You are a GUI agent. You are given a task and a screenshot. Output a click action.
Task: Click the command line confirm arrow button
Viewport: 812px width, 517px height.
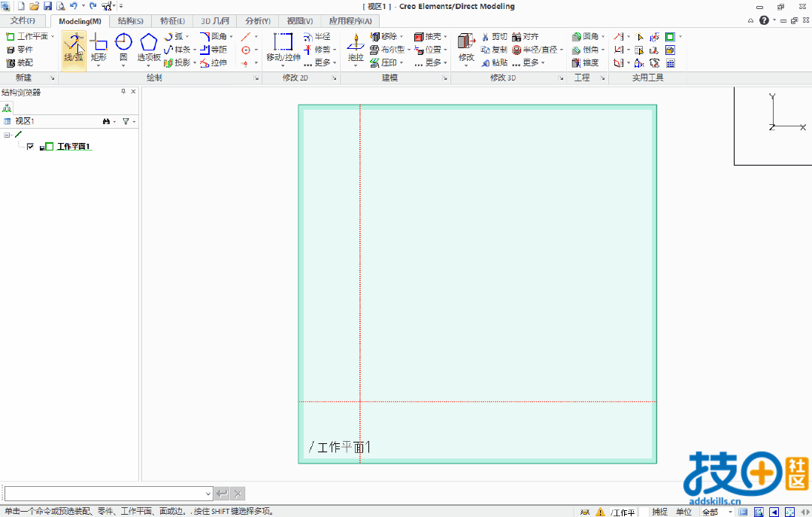tap(222, 494)
